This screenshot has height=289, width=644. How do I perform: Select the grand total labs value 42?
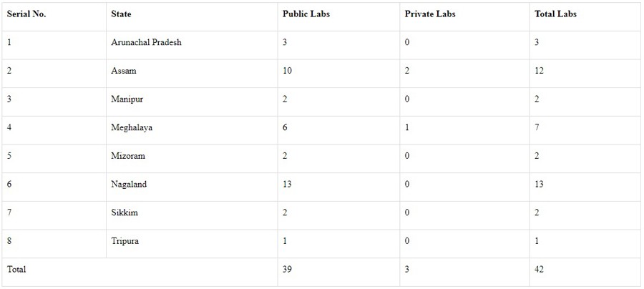pos(539,270)
